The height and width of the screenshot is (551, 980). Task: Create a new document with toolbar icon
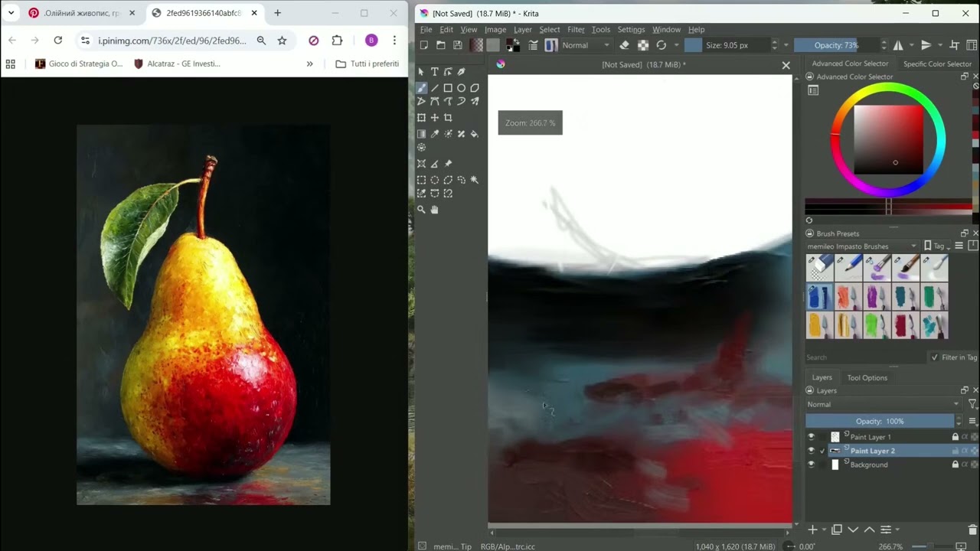pyautogui.click(x=424, y=45)
